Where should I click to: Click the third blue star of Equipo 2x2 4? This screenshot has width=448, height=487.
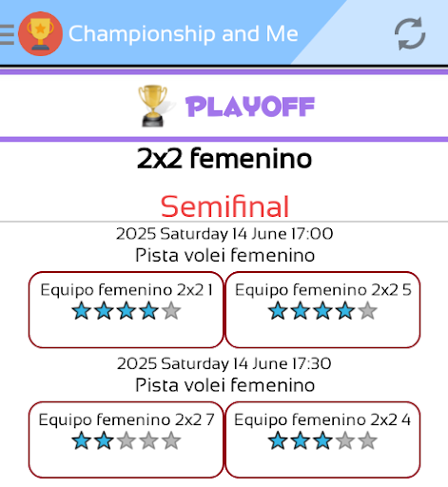tap(322, 440)
